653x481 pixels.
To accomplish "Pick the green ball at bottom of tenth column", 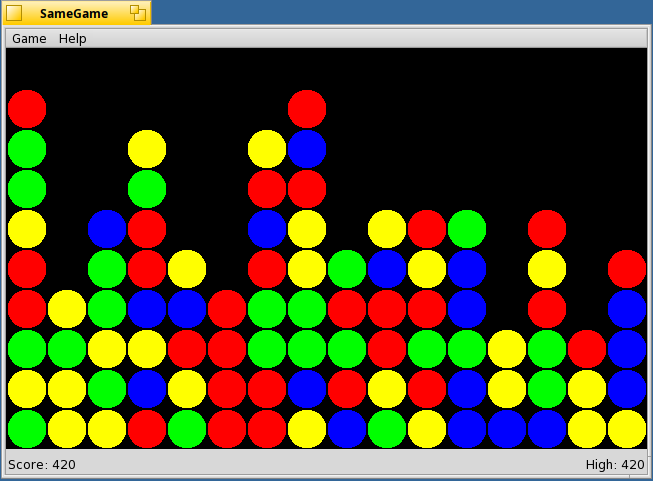I will 387,429.
